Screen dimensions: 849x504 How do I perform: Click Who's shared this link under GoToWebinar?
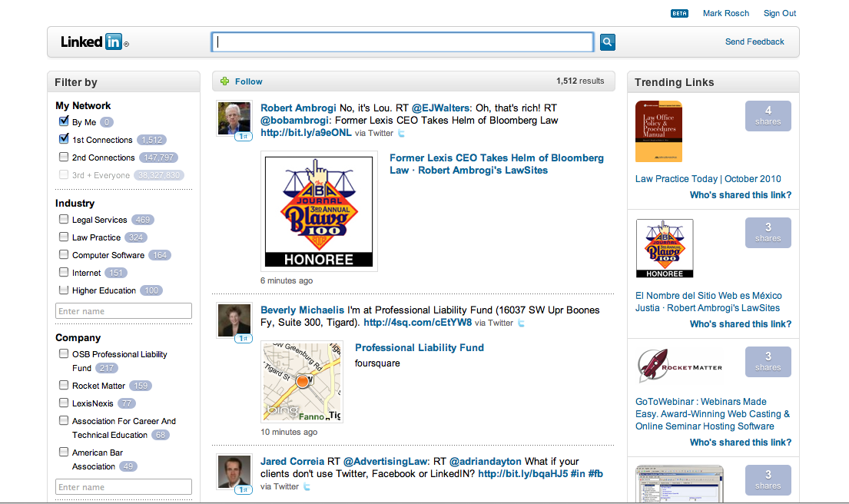pyautogui.click(x=741, y=443)
